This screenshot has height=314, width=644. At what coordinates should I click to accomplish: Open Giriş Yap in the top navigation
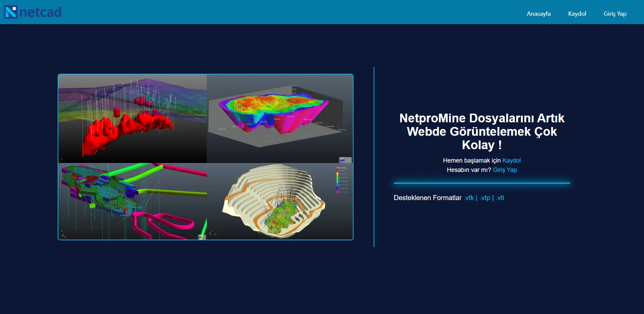point(615,14)
